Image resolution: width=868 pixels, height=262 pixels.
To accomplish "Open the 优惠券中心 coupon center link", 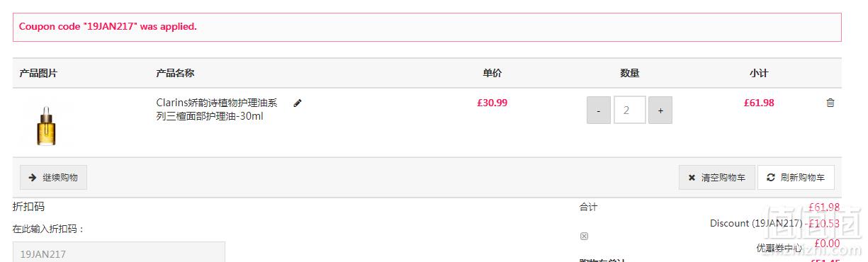I will tap(779, 249).
